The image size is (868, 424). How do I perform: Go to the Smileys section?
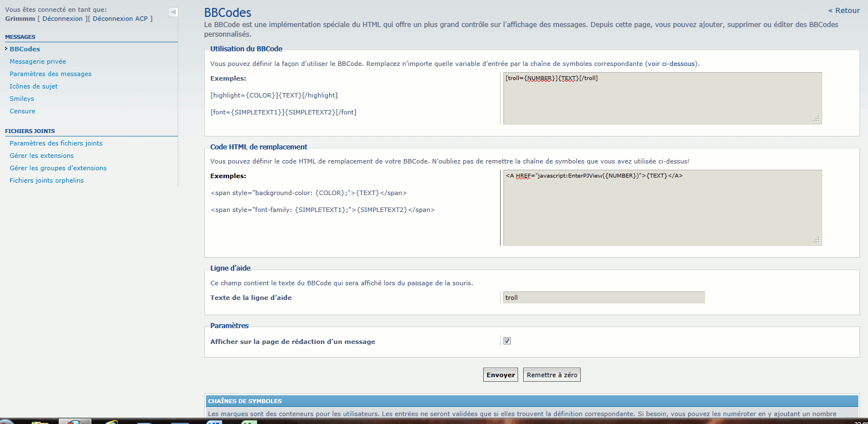(x=22, y=99)
